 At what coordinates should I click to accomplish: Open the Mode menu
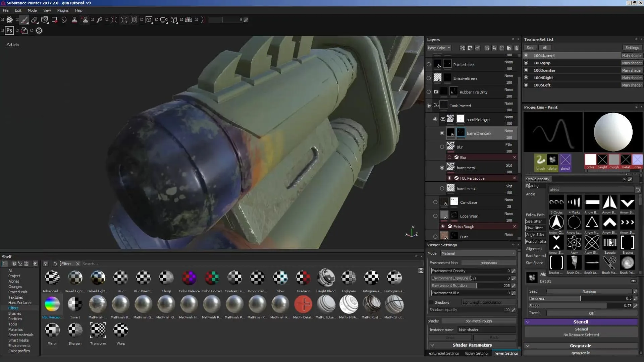tap(32, 10)
